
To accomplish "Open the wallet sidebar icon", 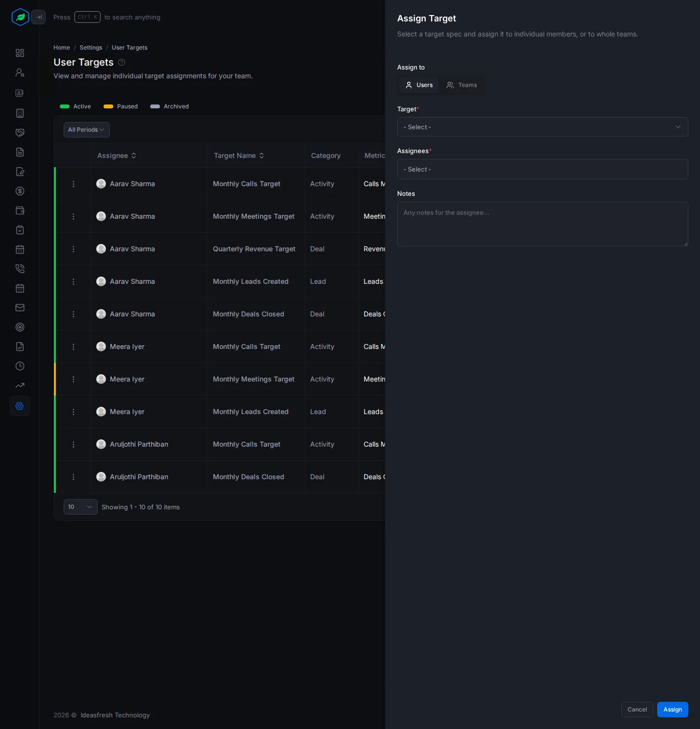I will 20,210.
